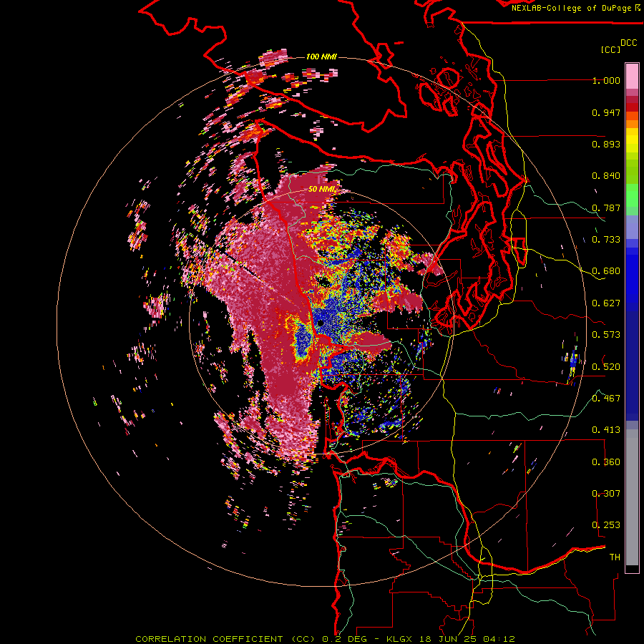Click the 0.520 value on the color scale

(606, 367)
